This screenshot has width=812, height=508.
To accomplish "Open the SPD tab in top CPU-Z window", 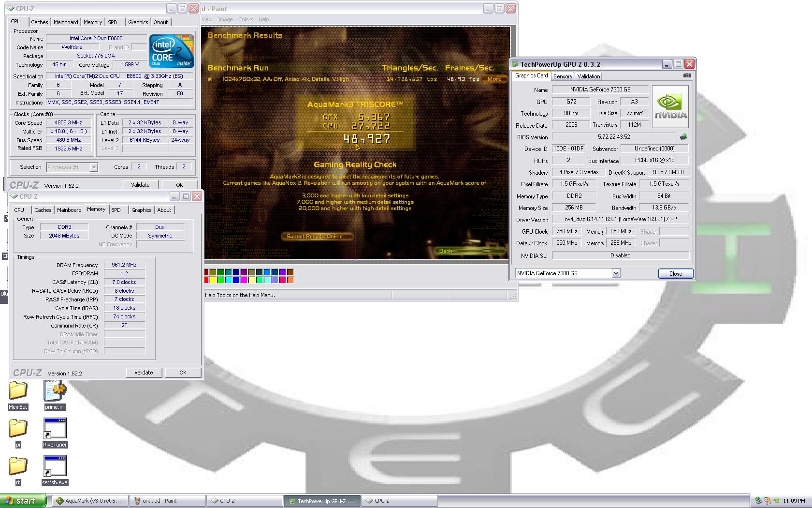I will pos(113,22).
